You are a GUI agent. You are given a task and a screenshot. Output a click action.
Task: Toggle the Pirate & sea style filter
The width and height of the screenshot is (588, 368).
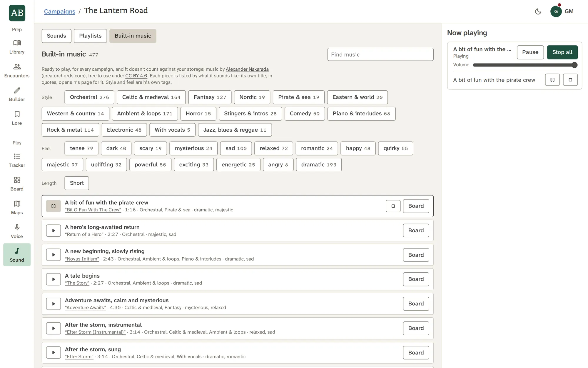click(298, 97)
